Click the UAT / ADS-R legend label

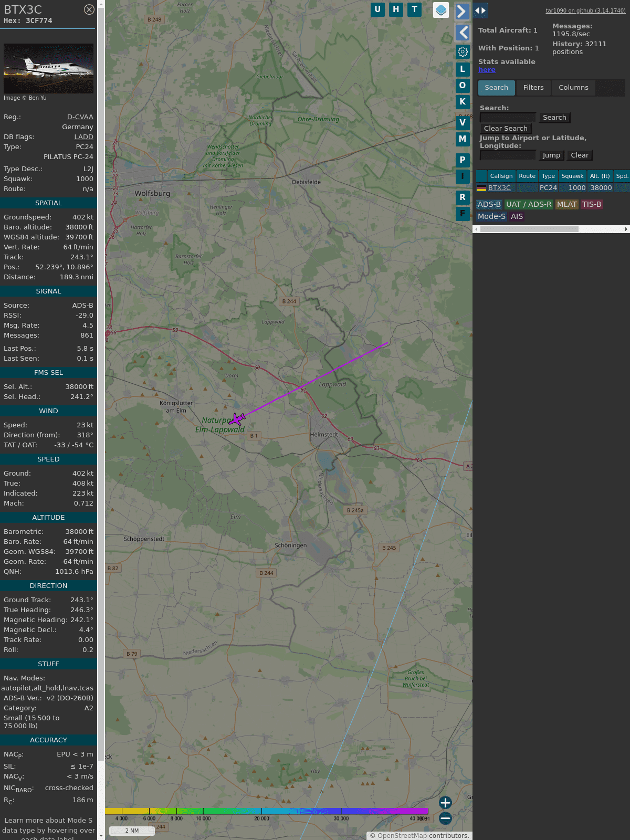(x=529, y=205)
